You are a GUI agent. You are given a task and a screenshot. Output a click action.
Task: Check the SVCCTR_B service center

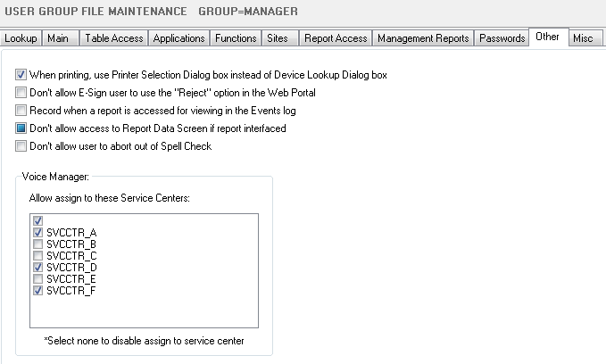click(x=37, y=244)
